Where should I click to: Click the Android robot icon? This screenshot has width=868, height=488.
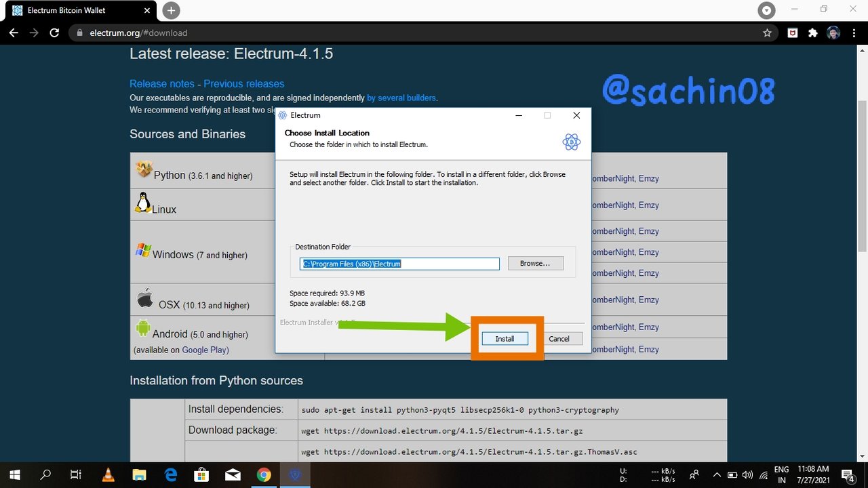tap(143, 328)
